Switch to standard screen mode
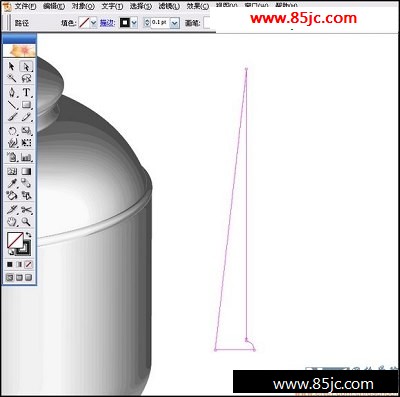400x397 pixels. tap(10, 277)
